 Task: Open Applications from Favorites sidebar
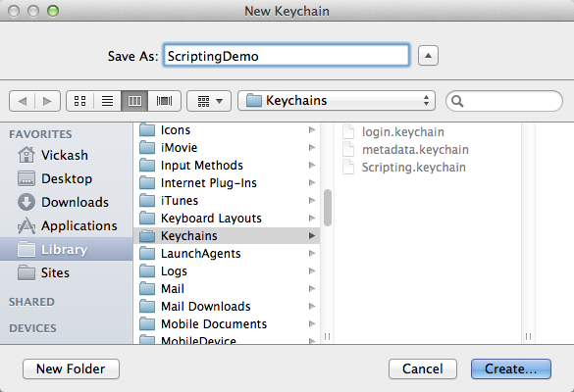68,225
